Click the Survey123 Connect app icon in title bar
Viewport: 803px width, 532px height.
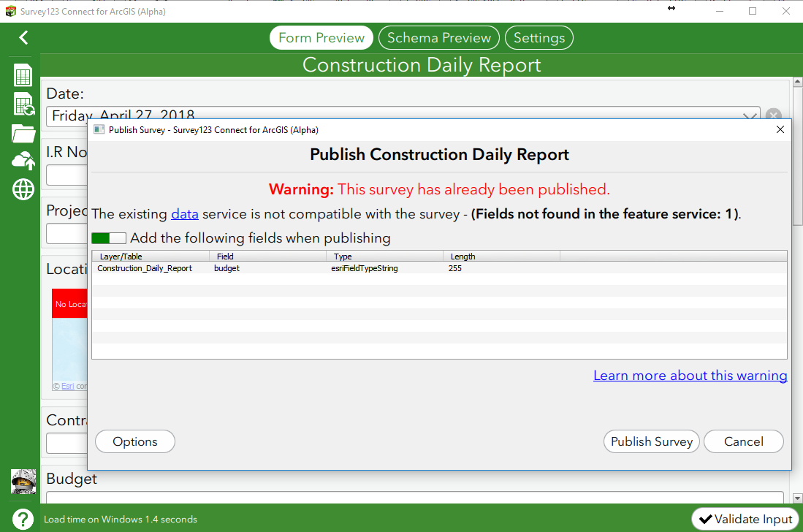tap(11, 11)
